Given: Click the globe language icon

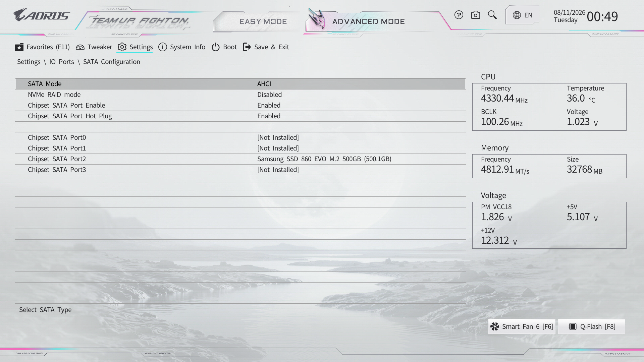Looking at the screenshot, I should click(x=517, y=15).
